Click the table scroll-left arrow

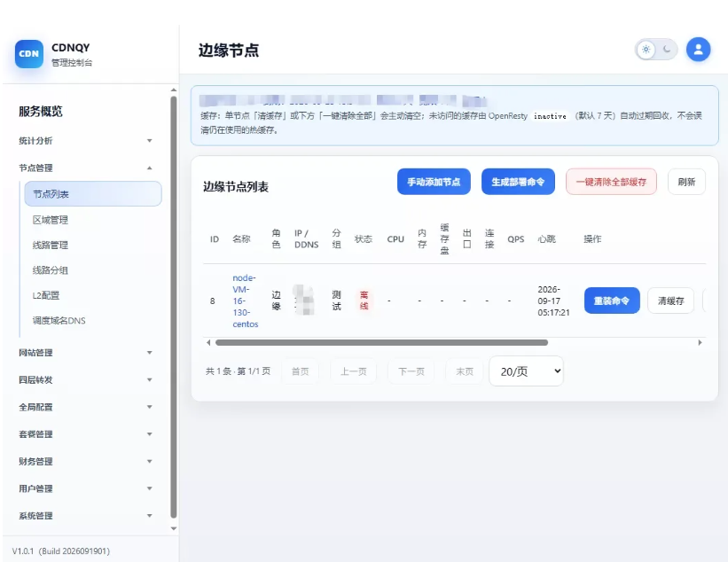coord(208,343)
